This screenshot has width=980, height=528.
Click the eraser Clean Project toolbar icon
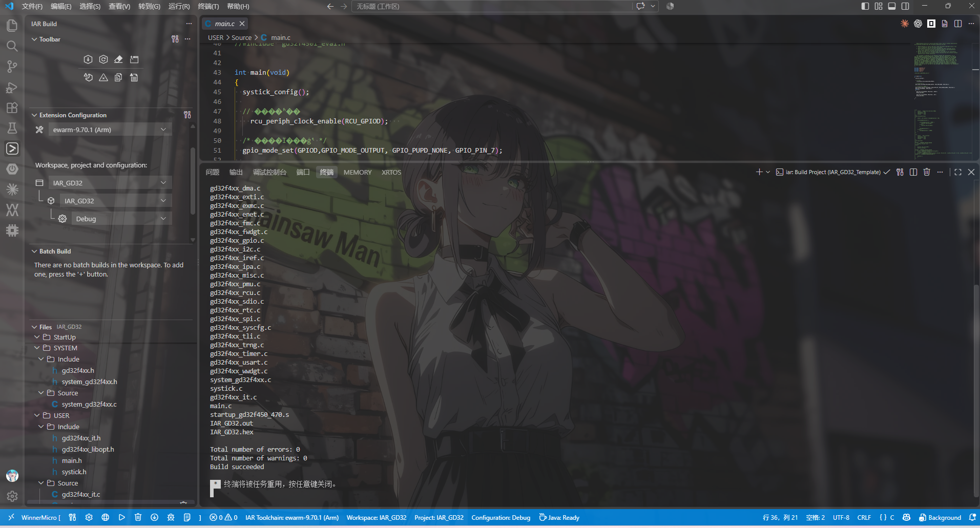(x=118, y=59)
